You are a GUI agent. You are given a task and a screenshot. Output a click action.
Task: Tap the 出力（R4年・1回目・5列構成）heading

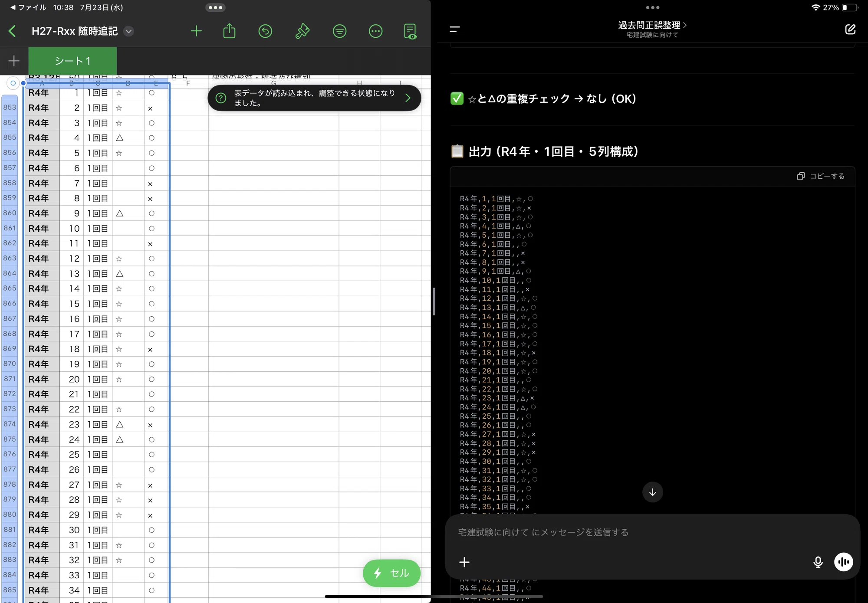point(545,151)
